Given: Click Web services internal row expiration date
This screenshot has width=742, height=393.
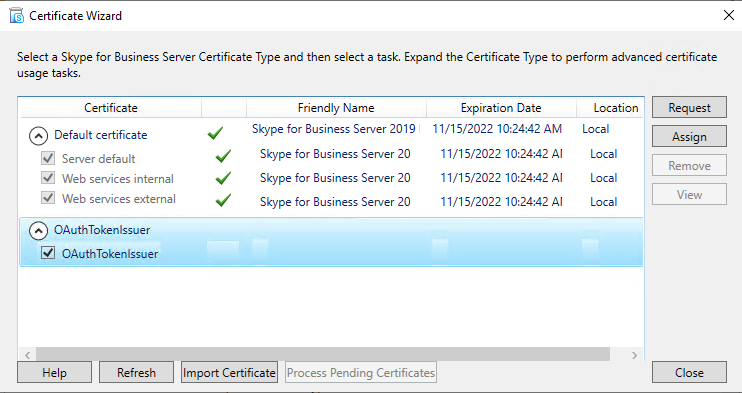Looking at the screenshot, I should 502,178.
